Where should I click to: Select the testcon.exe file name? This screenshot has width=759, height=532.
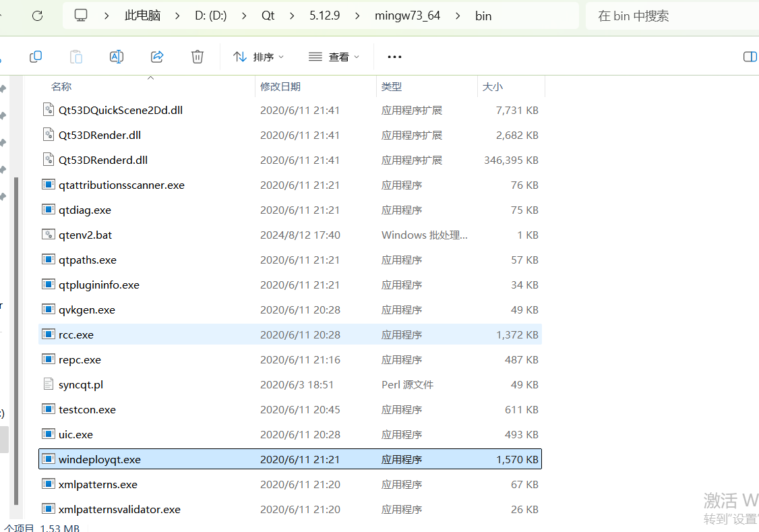87,409
